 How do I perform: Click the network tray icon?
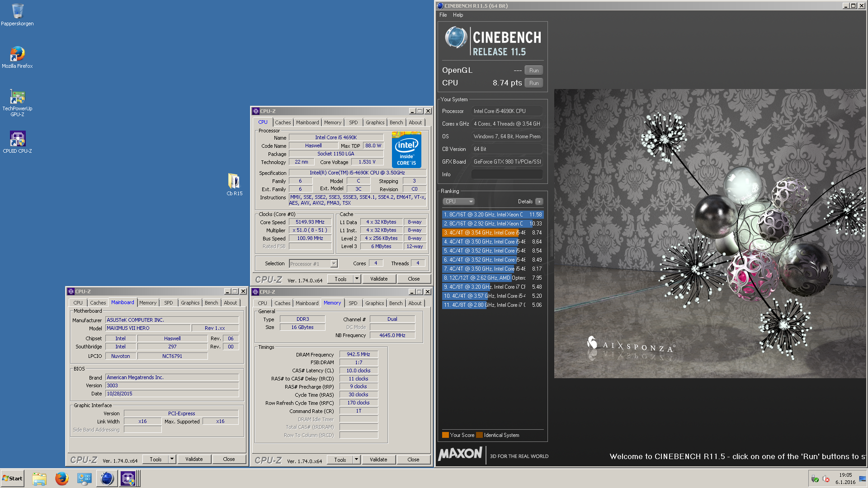pyautogui.click(x=815, y=479)
